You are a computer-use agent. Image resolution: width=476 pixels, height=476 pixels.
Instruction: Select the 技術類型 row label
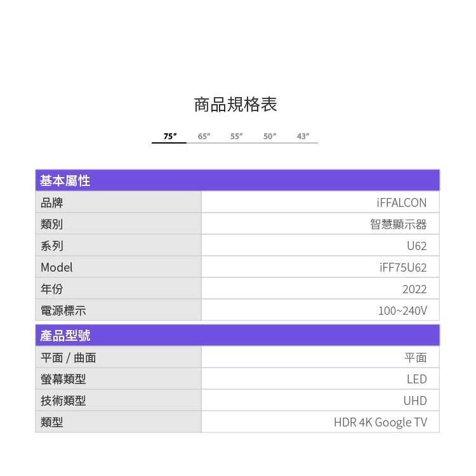click(63, 400)
